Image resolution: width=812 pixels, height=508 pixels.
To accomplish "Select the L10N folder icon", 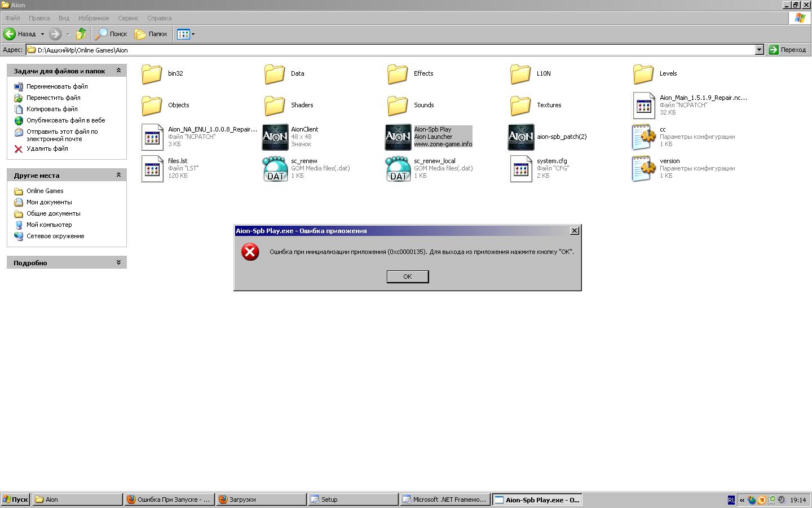I will [x=520, y=73].
